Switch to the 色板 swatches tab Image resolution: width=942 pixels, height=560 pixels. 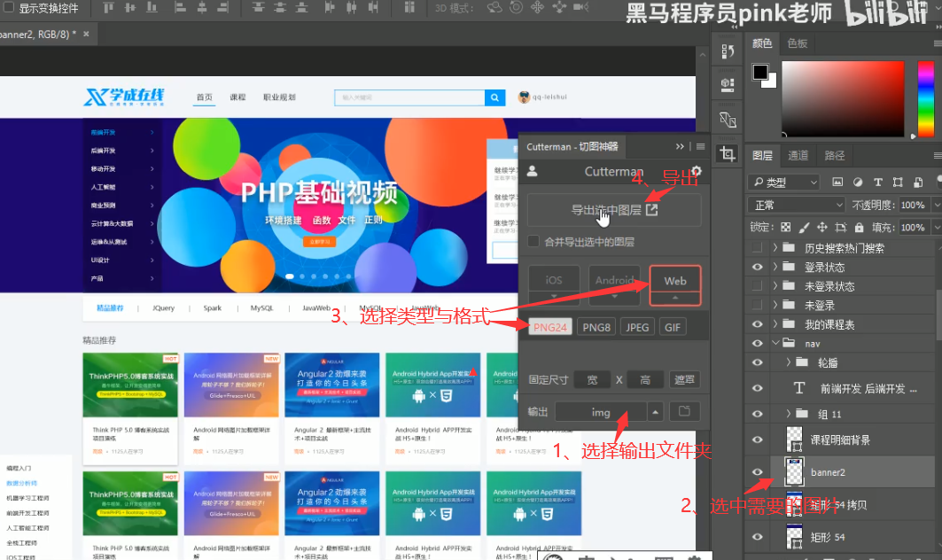[x=798, y=43]
